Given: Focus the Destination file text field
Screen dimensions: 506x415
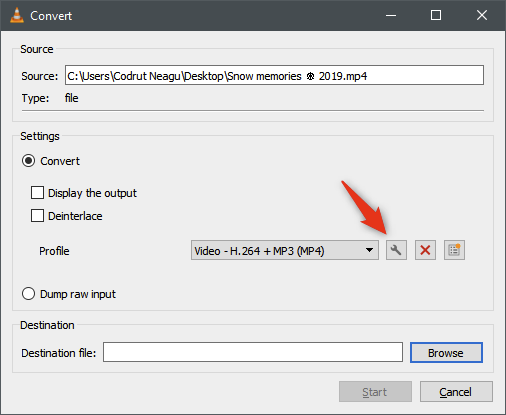Looking at the screenshot, I should (253, 352).
